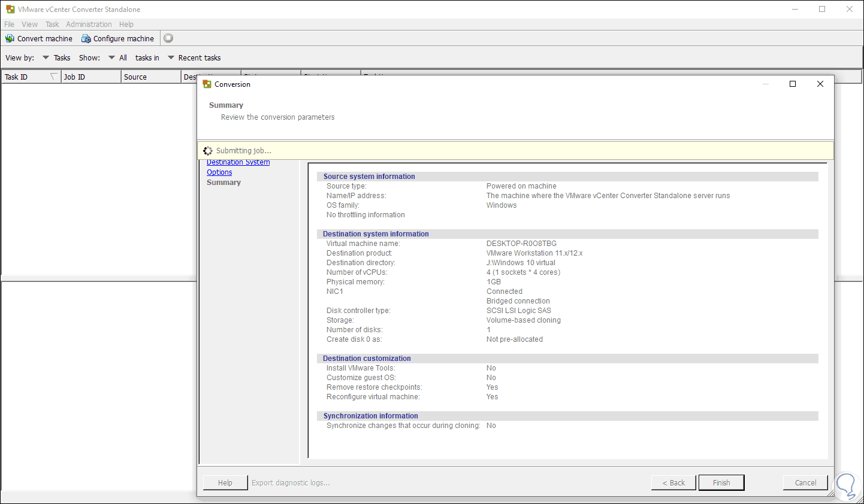Open the Task menu
Screen dimensions: 864x504
[52, 25]
